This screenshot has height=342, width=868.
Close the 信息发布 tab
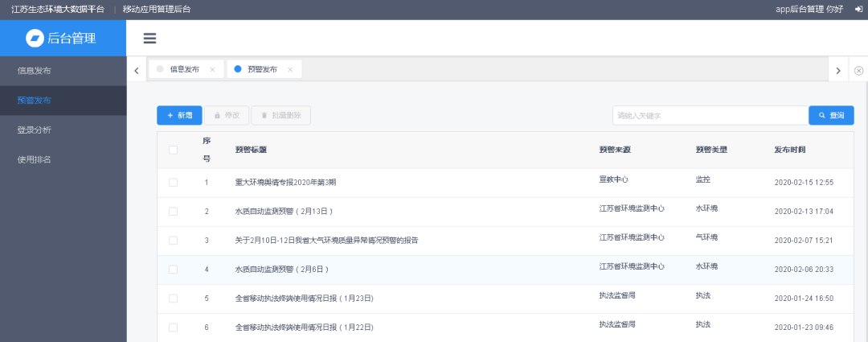[212, 70]
